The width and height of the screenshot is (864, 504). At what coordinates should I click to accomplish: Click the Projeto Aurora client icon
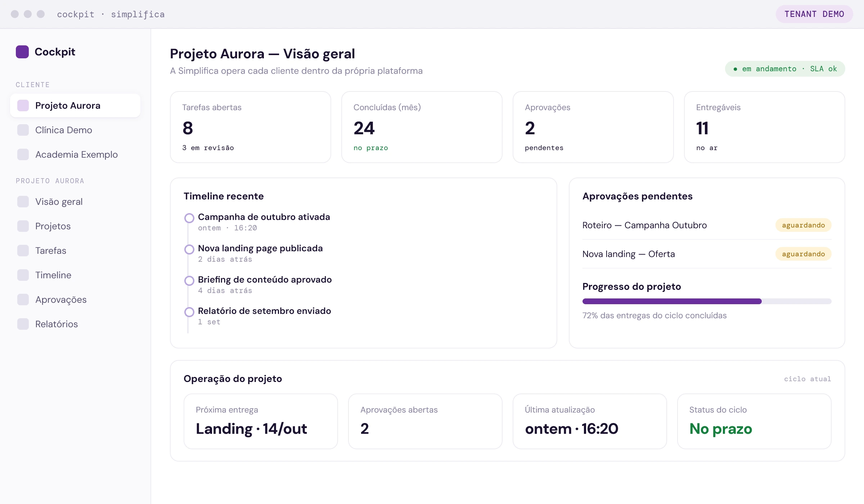click(x=23, y=105)
